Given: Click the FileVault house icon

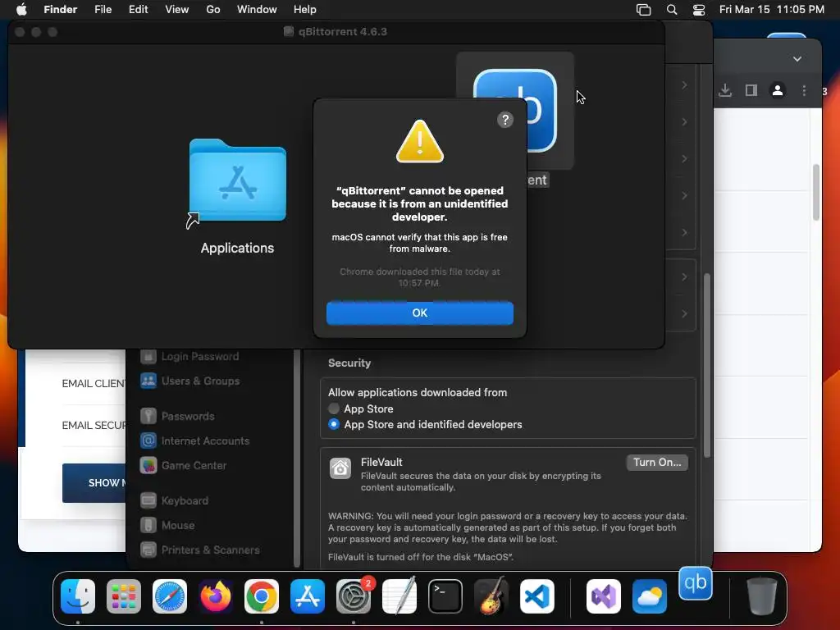Looking at the screenshot, I should [x=340, y=468].
